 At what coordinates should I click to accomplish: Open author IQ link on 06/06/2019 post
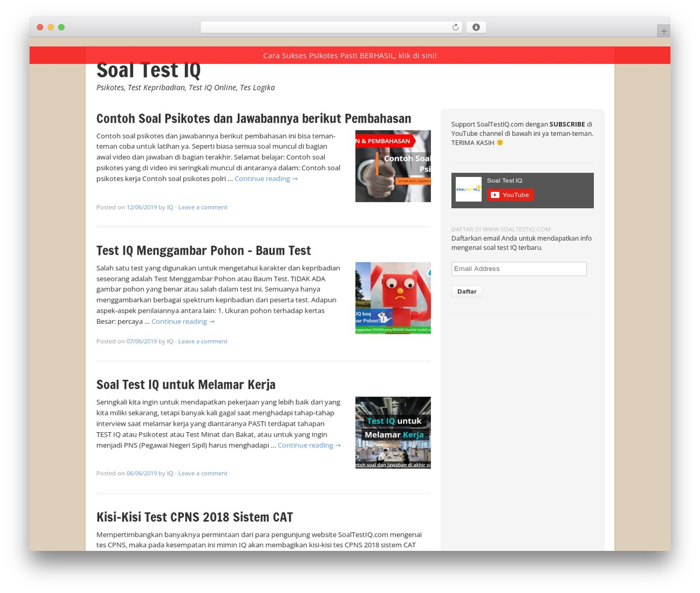tap(170, 473)
